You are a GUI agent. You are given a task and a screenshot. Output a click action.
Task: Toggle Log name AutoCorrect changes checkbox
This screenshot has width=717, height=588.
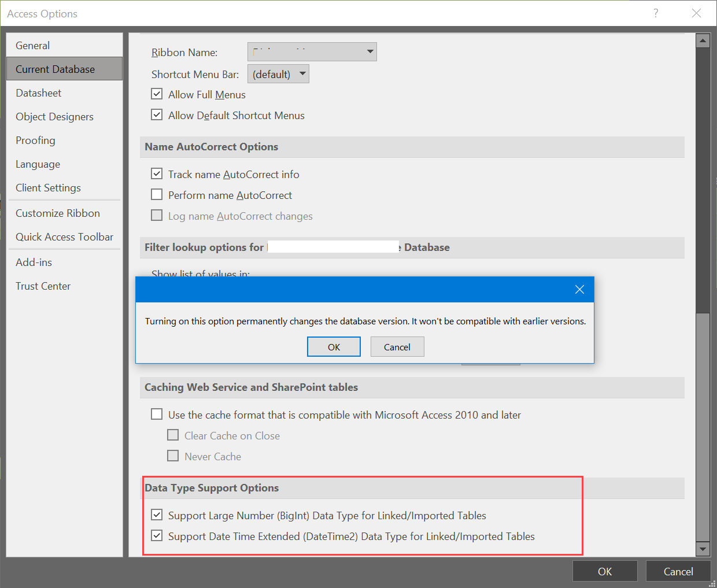pyautogui.click(x=157, y=215)
